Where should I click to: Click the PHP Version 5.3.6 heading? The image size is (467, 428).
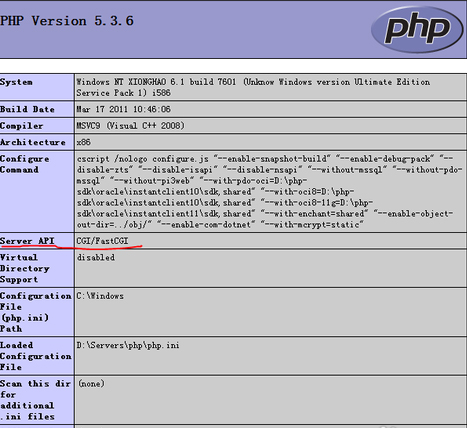click(x=67, y=21)
